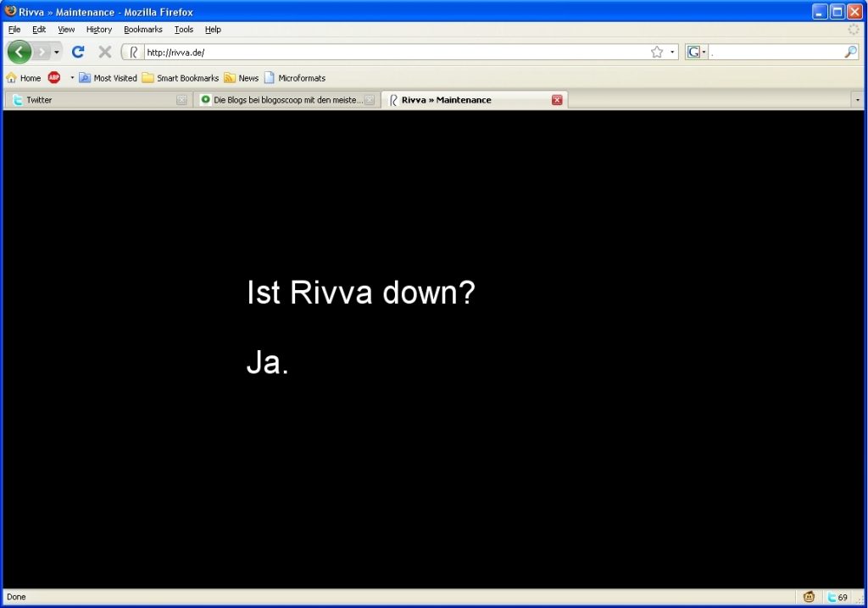This screenshot has height=608, width=868.
Task: Open the Microformats bookmark
Action: (295, 78)
